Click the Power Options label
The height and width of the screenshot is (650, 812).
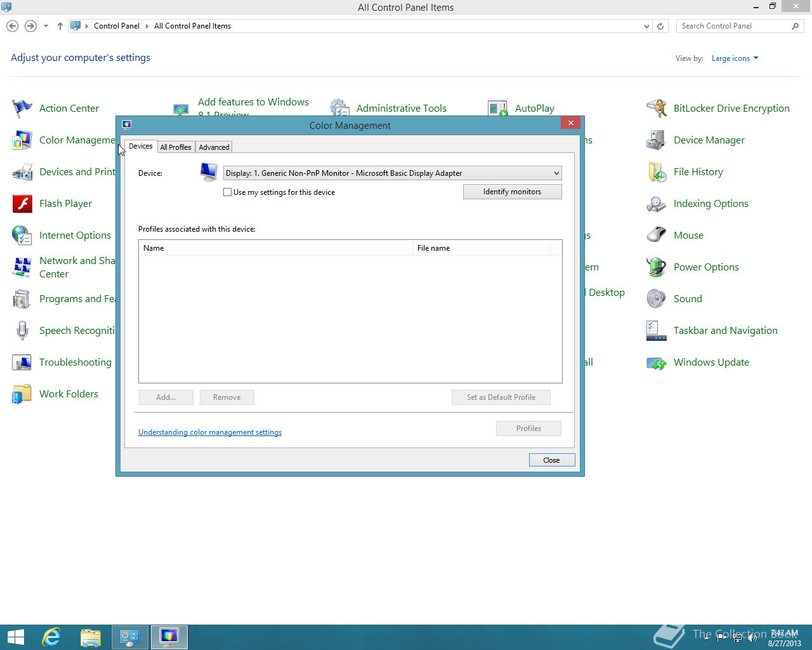click(706, 267)
